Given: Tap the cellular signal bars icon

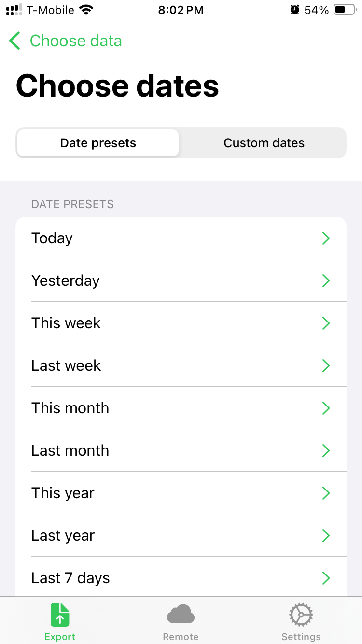Looking at the screenshot, I should click(x=14, y=10).
